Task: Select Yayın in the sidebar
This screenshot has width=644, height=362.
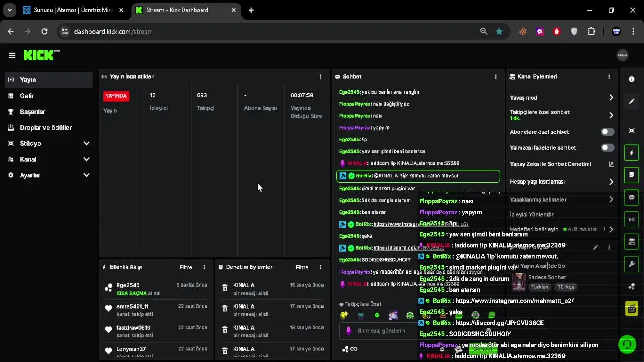Action: click(x=49, y=80)
